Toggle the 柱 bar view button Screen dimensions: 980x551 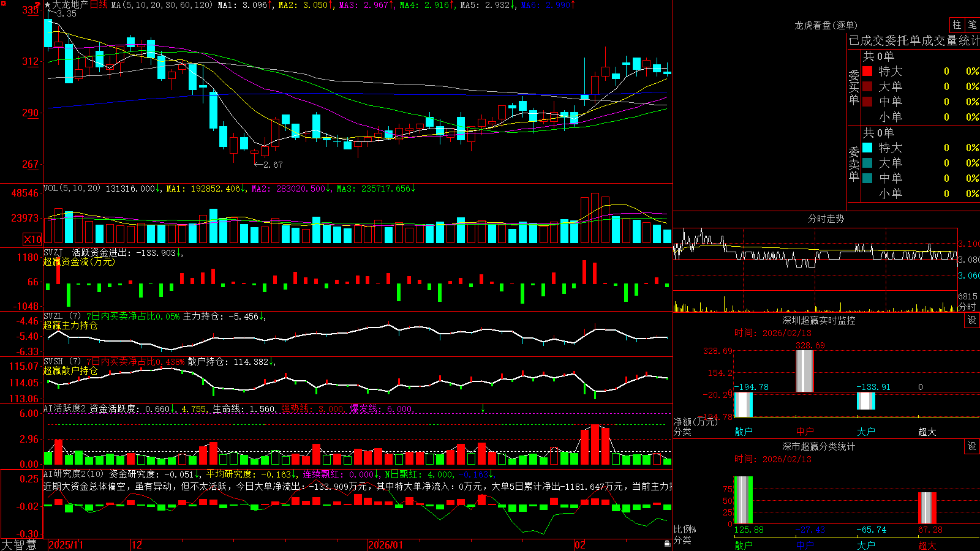point(957,25)
